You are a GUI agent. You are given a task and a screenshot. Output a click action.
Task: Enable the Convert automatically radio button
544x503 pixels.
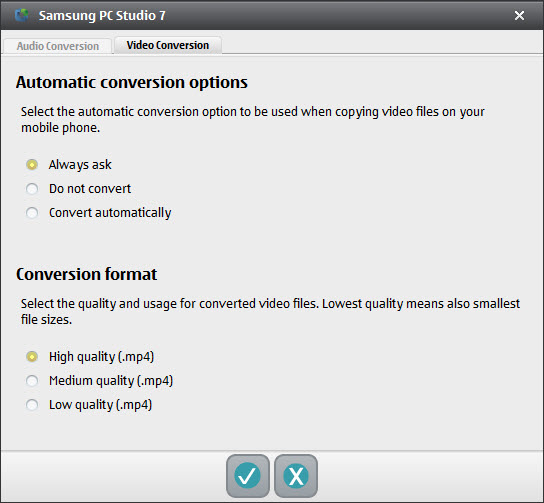pyautogui.click(x=32, y=213)
